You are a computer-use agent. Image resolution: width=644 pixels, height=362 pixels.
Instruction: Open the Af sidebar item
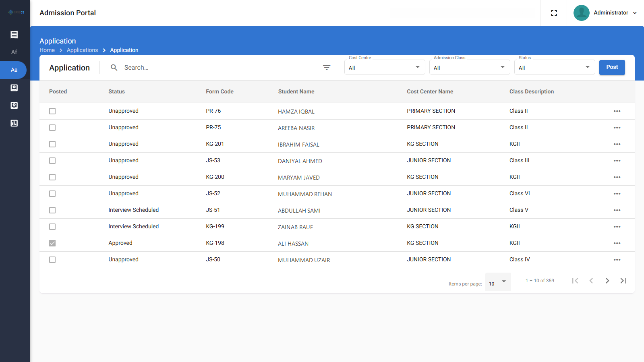pyautogui.click(x=14, y=52)
